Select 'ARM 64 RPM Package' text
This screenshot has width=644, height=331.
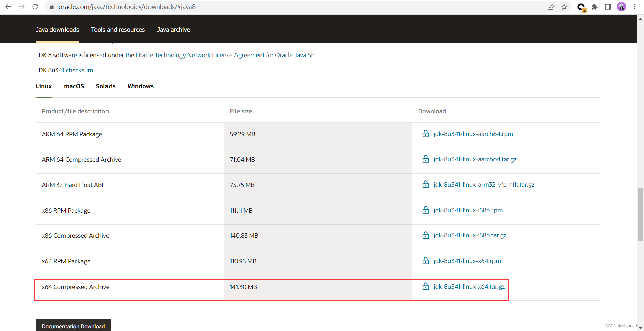point(72,134)
